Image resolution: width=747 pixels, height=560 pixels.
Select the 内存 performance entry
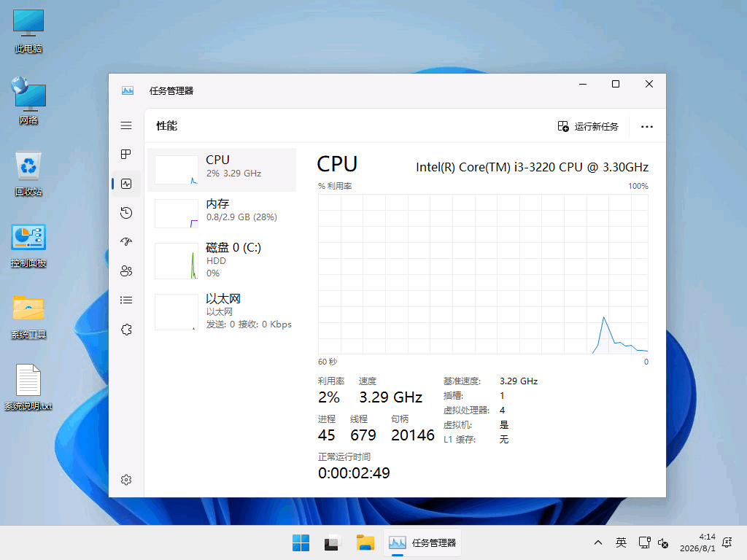[222, 214]
